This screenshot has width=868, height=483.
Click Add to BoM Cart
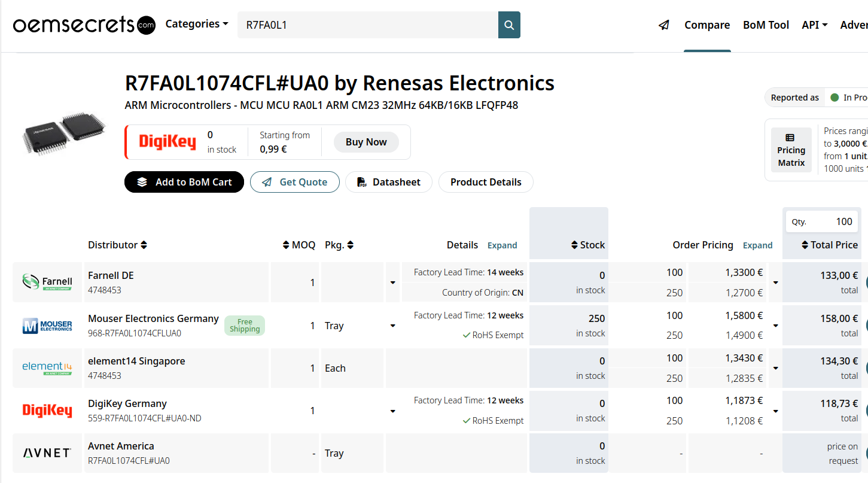(184, 182)
